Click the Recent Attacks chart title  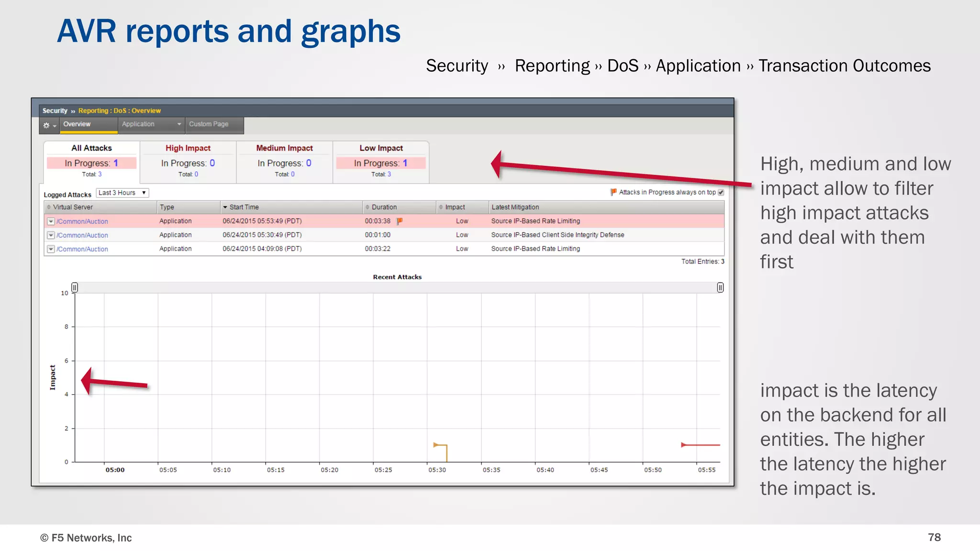click(397, 277)
